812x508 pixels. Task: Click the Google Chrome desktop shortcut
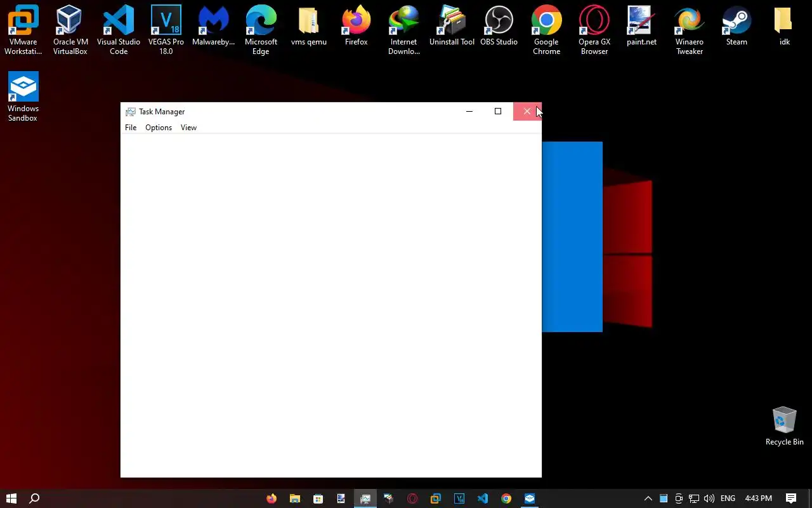point(546,29)
